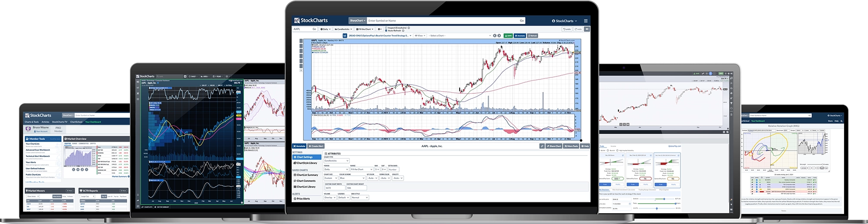Click the Auto-Refresh info icon
Screen dimensions: 868x224
[x=403, y=31]
